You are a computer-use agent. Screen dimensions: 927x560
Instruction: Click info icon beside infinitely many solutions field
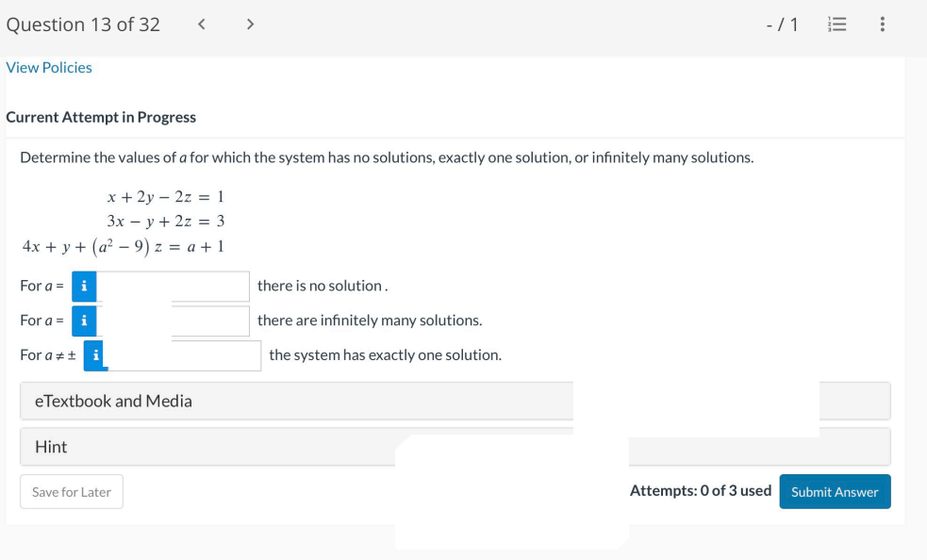click(85, 321)
